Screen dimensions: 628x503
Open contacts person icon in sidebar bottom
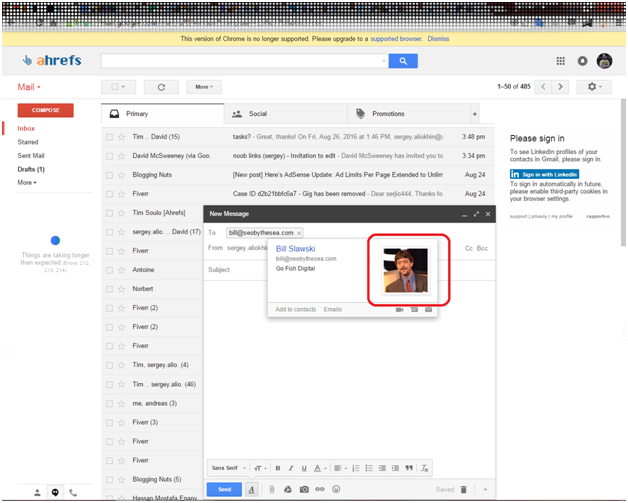(37, 493)
